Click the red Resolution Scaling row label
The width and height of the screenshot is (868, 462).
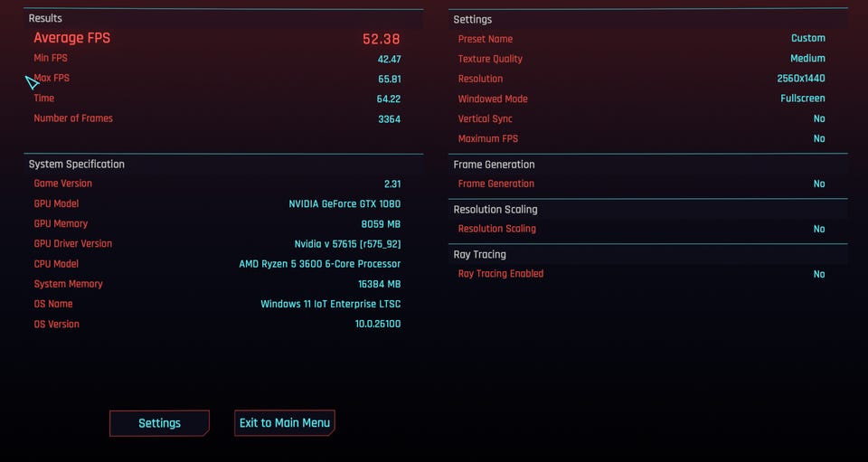pos(497,229)
